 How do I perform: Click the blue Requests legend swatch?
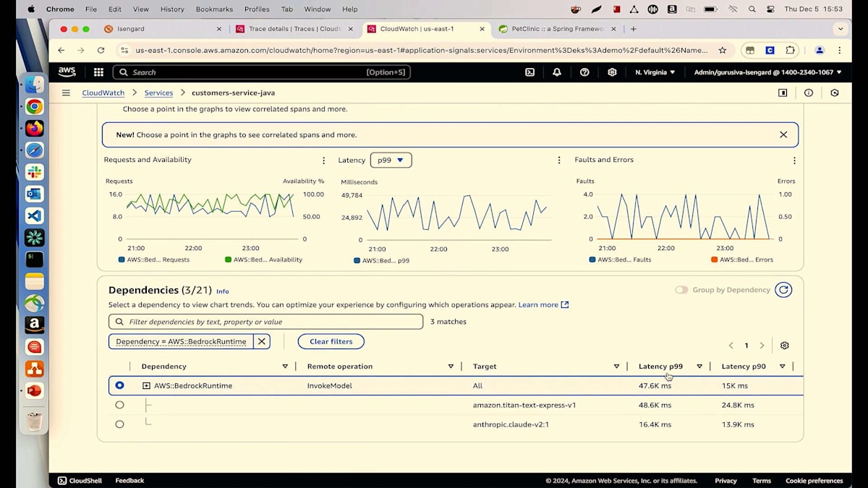click(121, 260)
